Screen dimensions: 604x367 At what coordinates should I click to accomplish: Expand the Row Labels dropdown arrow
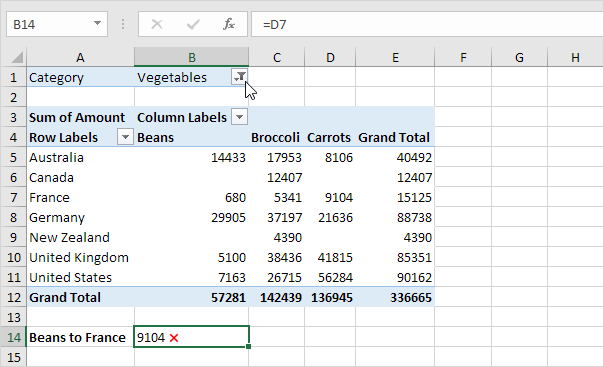click(x=125, y=137)
